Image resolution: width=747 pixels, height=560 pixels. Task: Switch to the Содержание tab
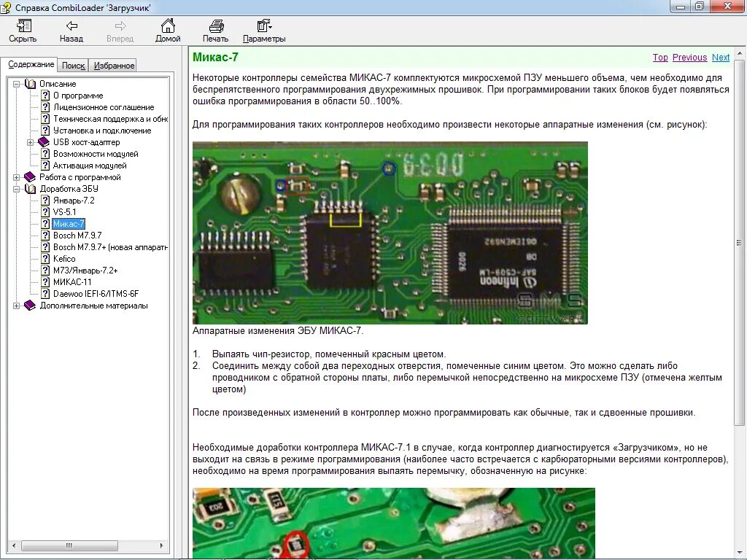[x=29, y=64]
